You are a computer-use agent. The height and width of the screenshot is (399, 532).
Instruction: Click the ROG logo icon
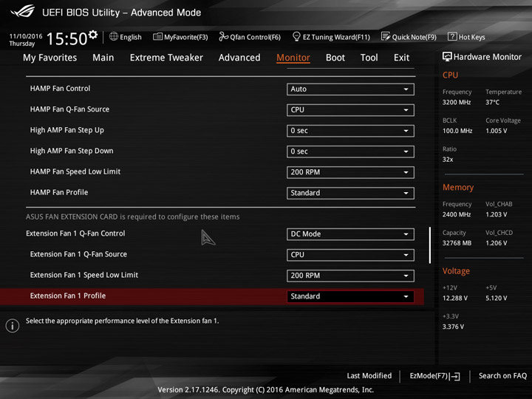pyautogui.click(x=22, y=12)
